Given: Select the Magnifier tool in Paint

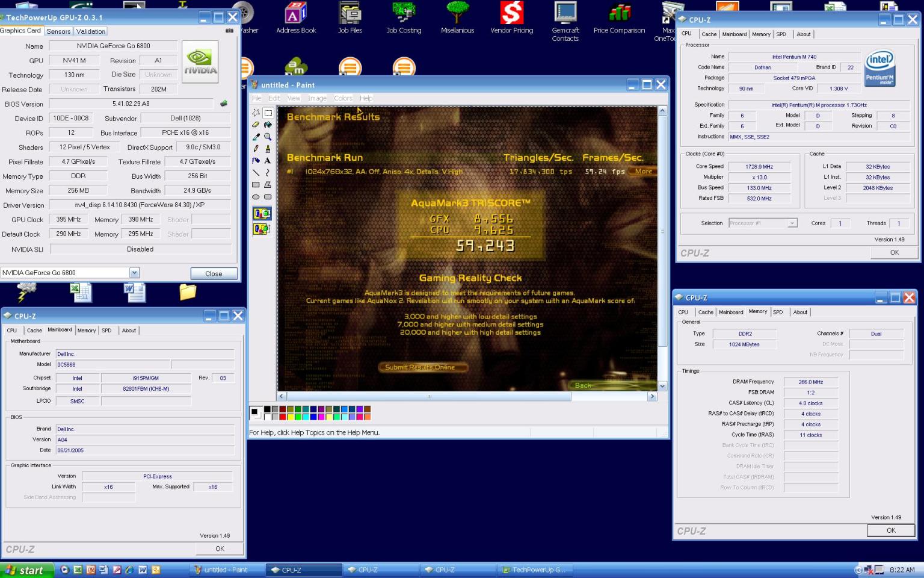Looking at the screenshot, I should pyautogui.click(x=268, y=137).
